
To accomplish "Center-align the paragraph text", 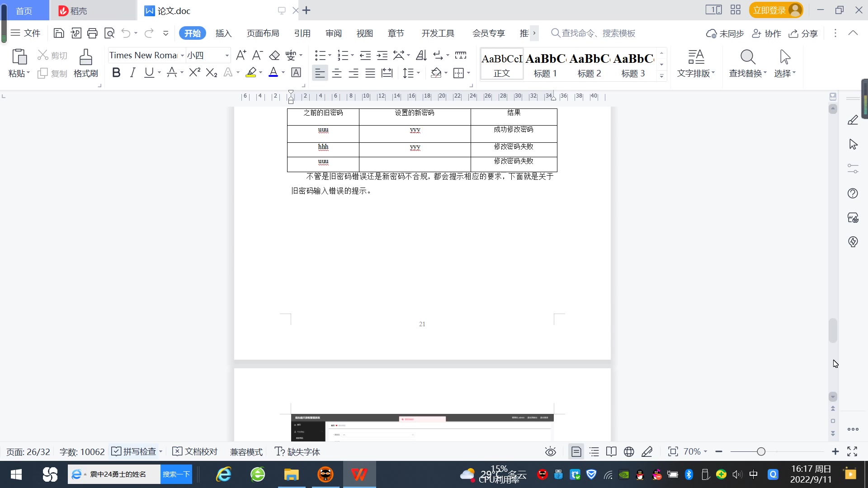I will 337,73.
